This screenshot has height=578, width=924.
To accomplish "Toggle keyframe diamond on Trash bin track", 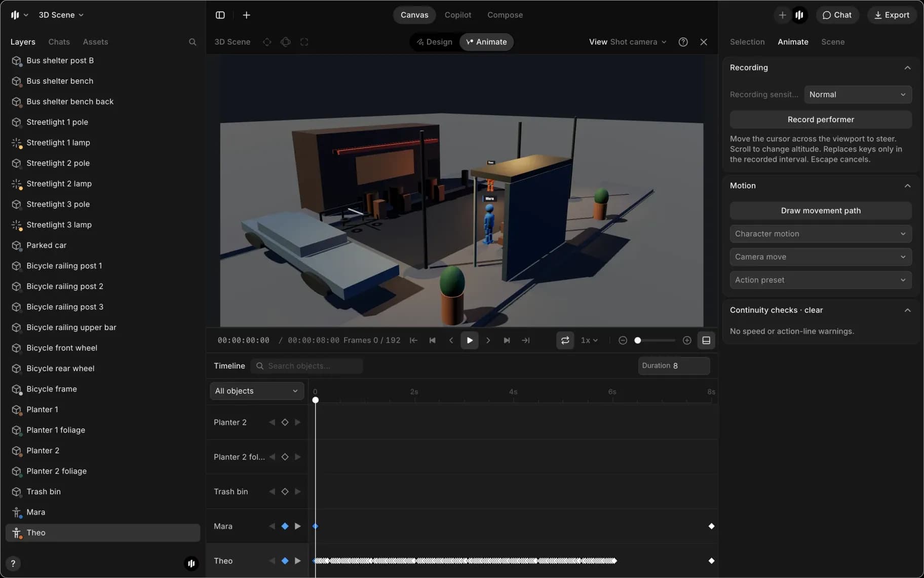I will (x=285, y=492).
